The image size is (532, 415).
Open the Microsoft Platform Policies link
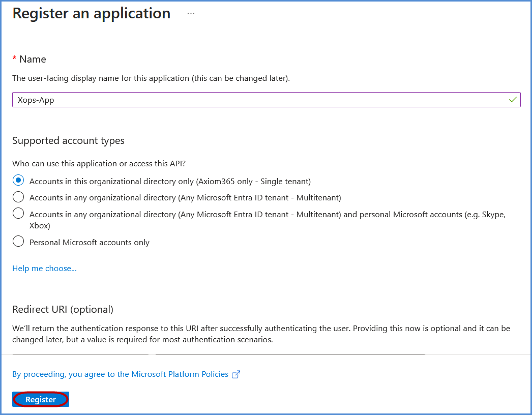point(121,374)
